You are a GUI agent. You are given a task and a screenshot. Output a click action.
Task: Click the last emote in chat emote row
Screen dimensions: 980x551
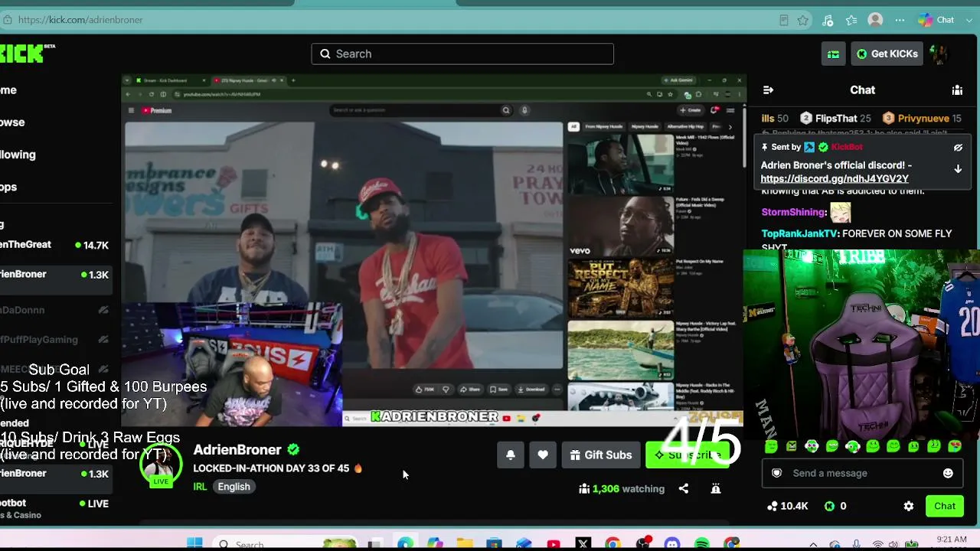[x=955, y=446]
